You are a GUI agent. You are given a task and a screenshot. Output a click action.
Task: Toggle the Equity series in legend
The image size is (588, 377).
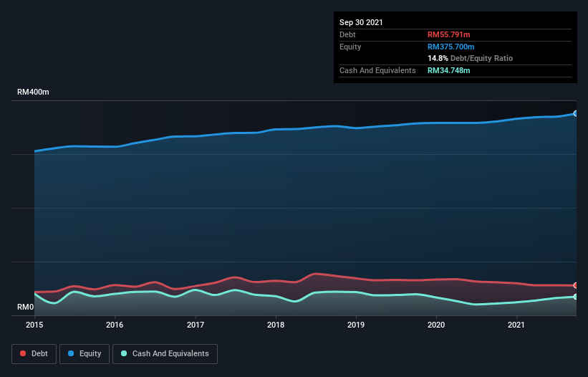pos(85,354)
